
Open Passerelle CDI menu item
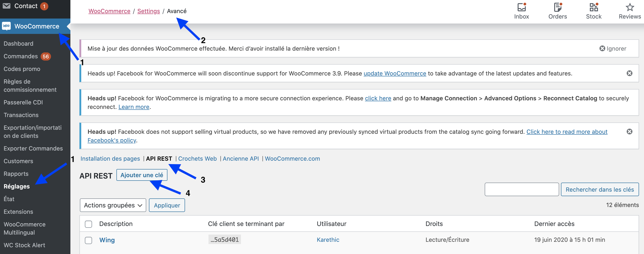click(23, 102)
